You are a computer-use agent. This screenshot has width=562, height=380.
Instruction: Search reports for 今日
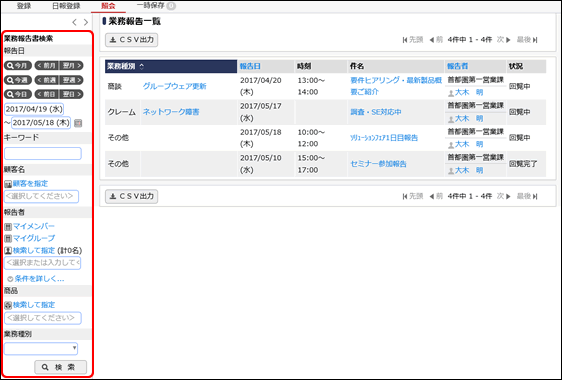tap(18, 94)
